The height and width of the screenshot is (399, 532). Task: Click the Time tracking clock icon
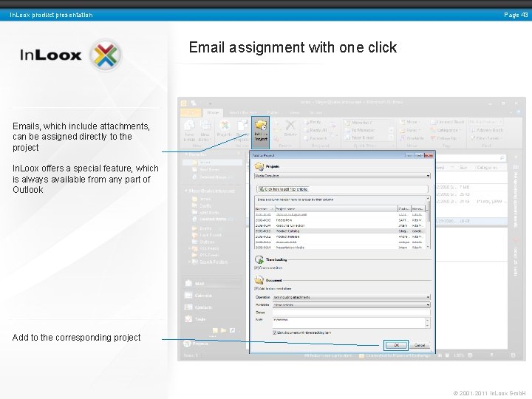pos(259,259)
